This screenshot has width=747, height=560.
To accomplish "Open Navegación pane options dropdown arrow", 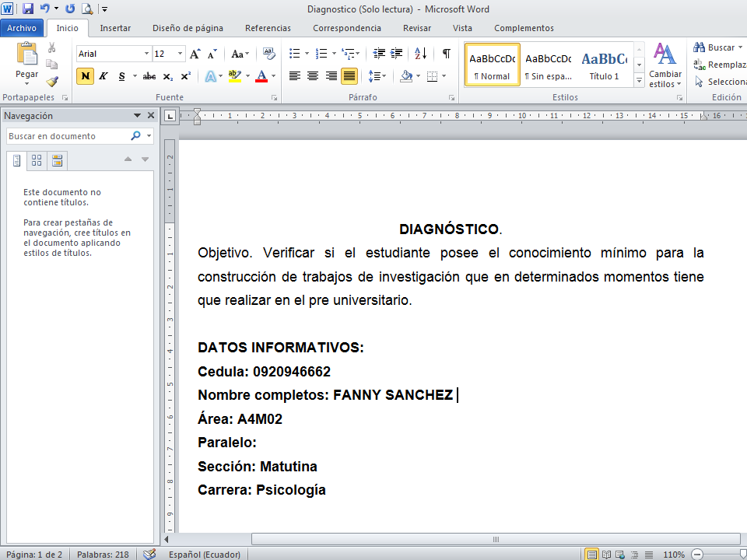I will click(x=137, y=115).
